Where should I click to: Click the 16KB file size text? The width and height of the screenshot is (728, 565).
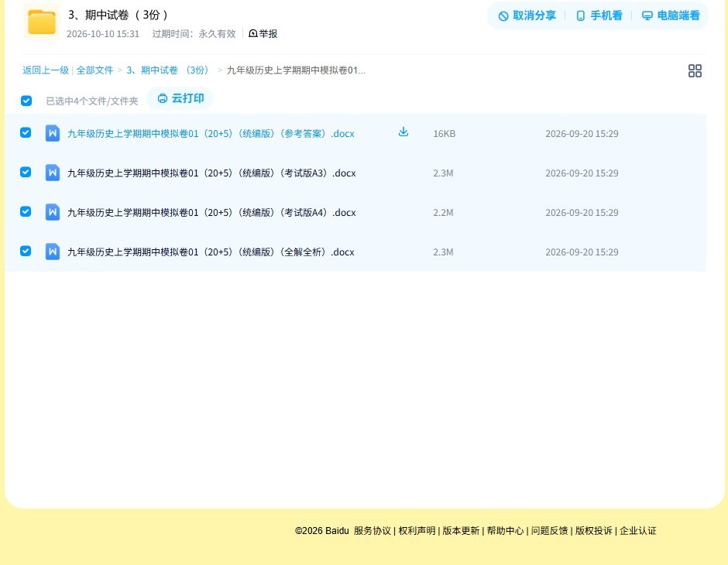click(444, 134)
